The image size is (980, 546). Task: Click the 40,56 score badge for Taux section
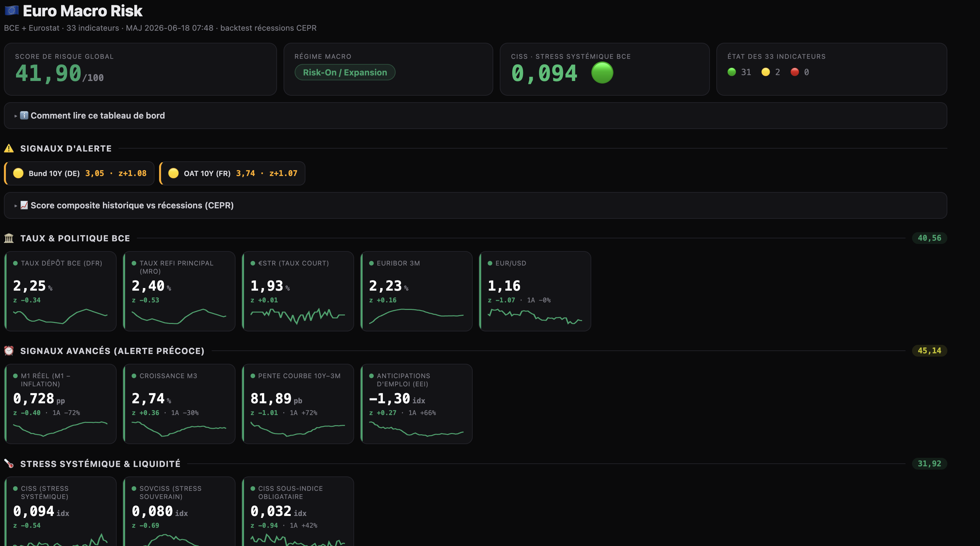(x=929, y=238)
